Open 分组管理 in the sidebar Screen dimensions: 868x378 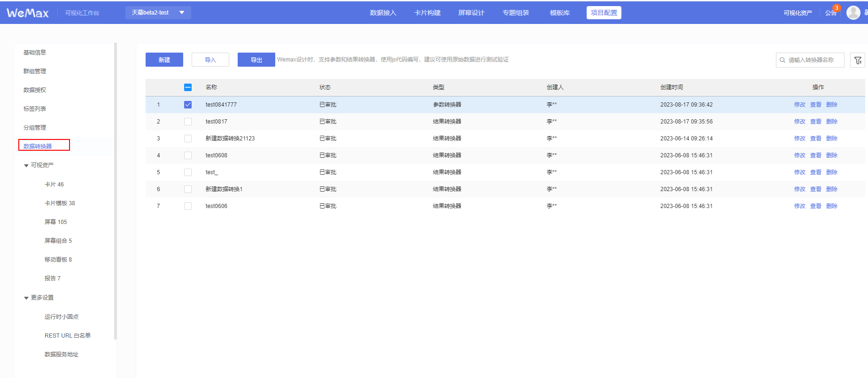click(35, 128)
